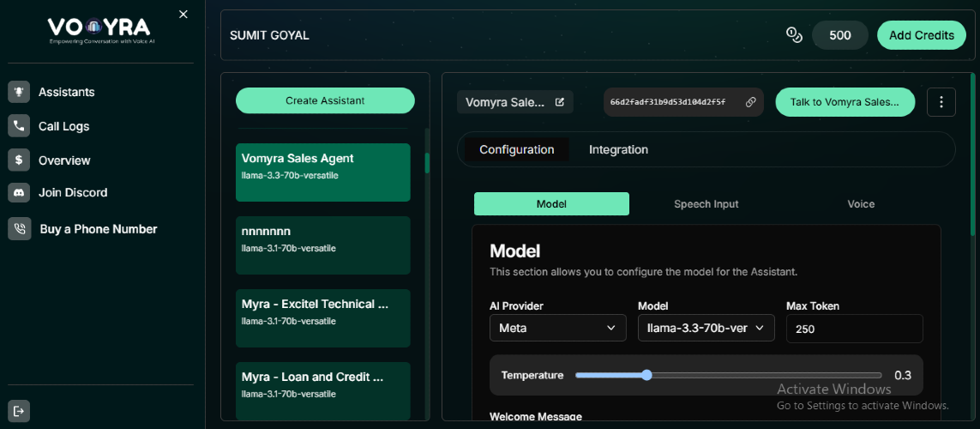Viewport: 980px width, 429px height.
Task: Open the Voice tab
Action: 861,204
